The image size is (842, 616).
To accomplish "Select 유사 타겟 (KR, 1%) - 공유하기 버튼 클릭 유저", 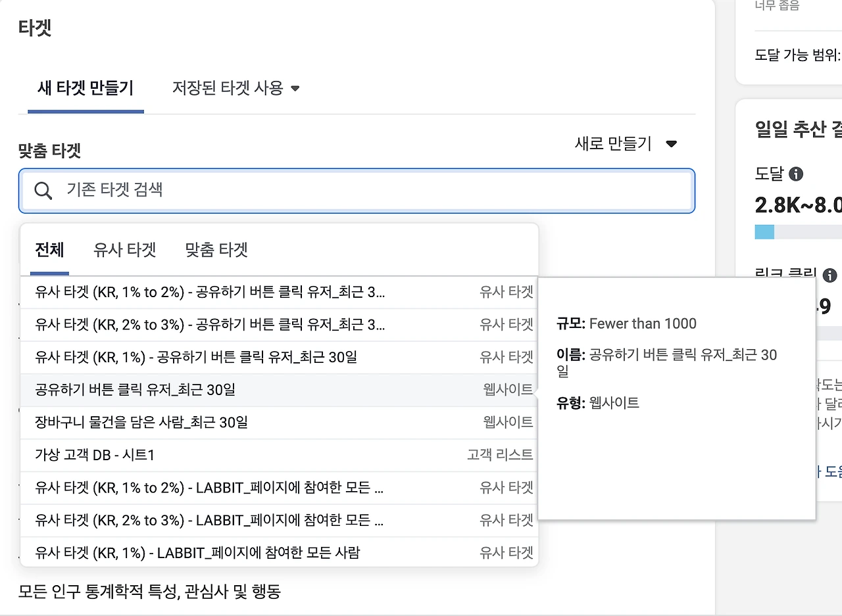I will coord(196,357).
